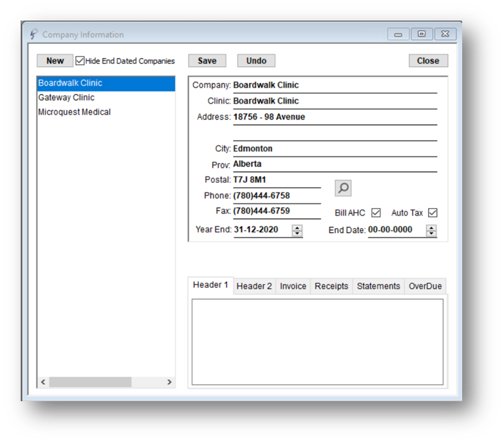
Task: Switch to the Header 1 tab
Action: pyautogui.click(x=210, y=285)
